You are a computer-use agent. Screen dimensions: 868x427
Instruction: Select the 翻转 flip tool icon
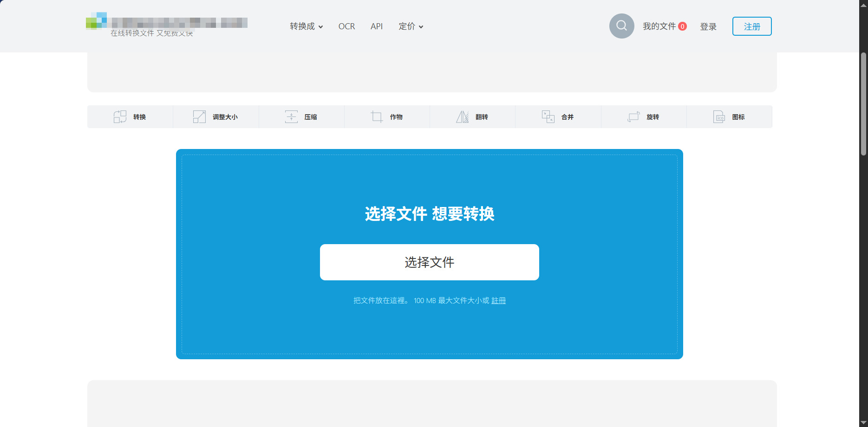[462, 116]
